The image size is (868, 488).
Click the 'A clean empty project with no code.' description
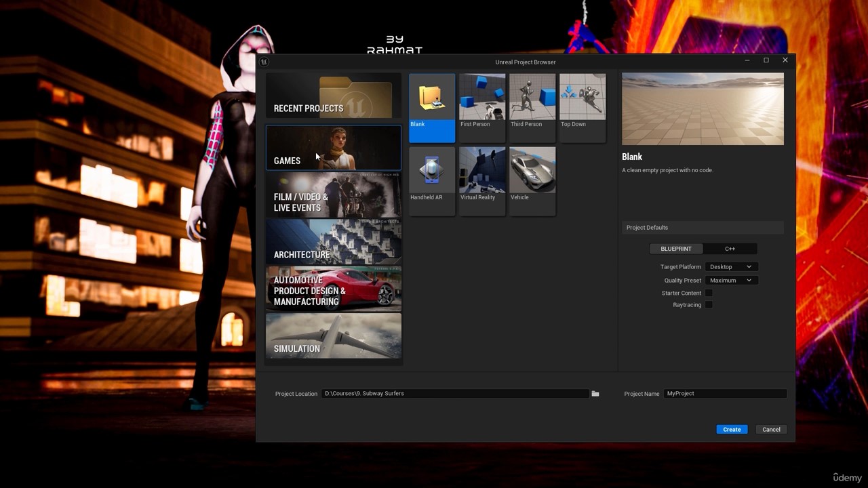click(x=667, y=170)
